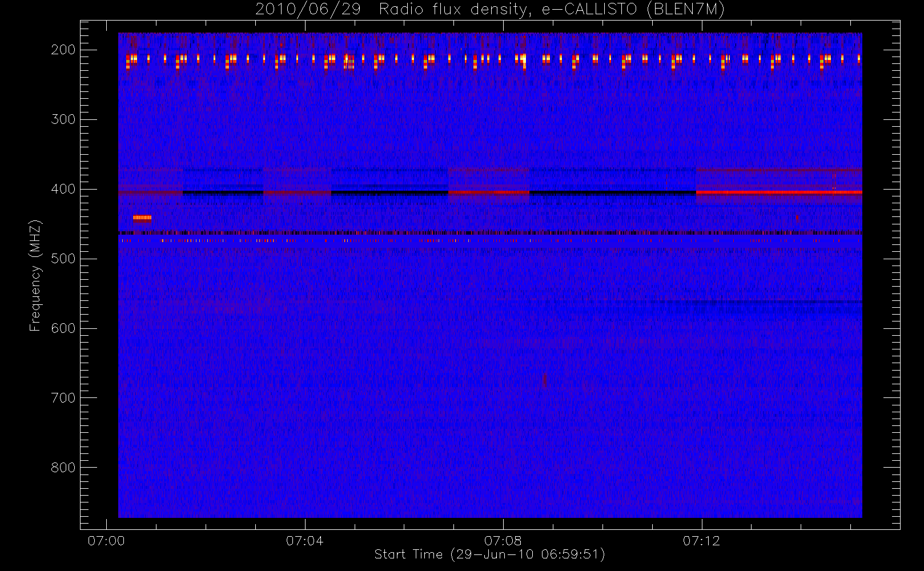Click the 07:04 time tick label

tap(304, 540)
